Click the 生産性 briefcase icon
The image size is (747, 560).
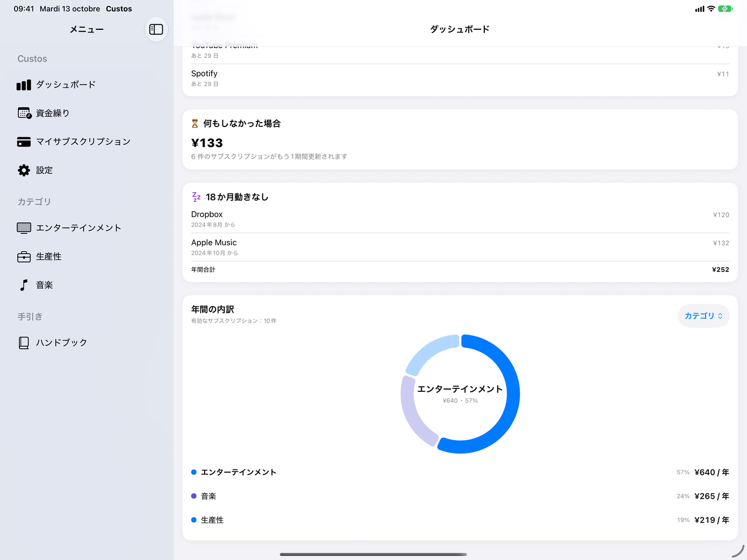pyautogui.click(x=24, y=257)
